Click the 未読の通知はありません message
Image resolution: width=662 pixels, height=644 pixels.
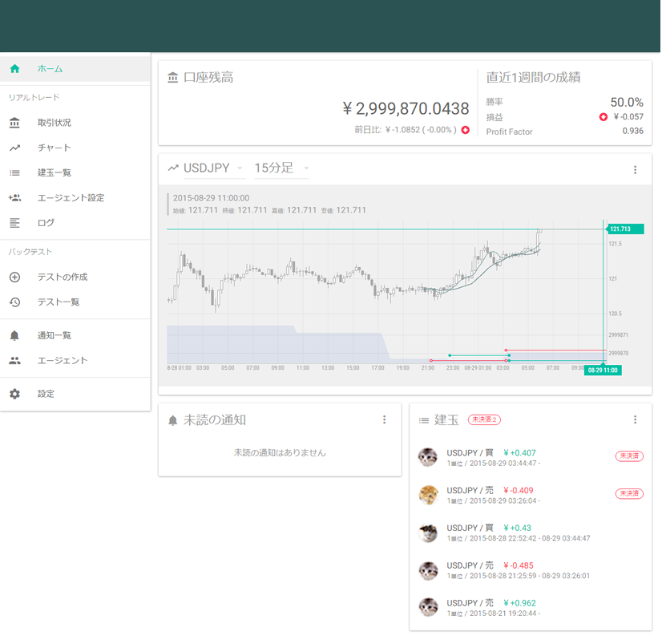(x=280, y=452)
